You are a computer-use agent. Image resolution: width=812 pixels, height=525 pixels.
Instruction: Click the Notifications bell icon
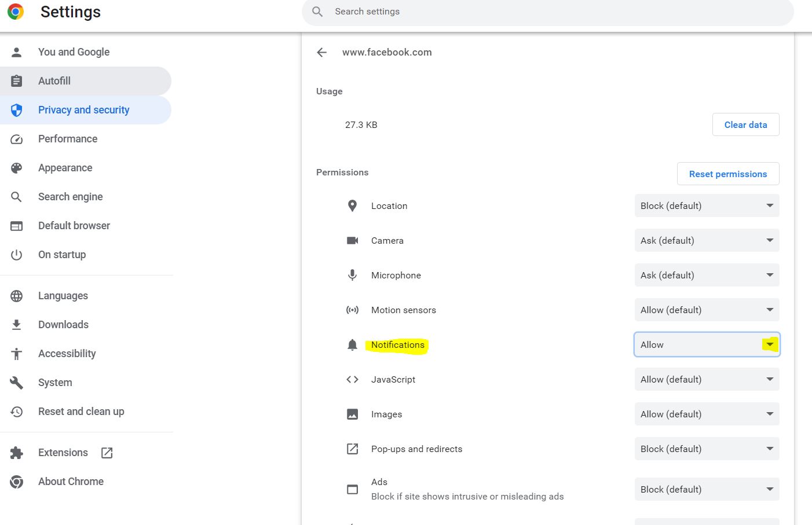point(352,345)
